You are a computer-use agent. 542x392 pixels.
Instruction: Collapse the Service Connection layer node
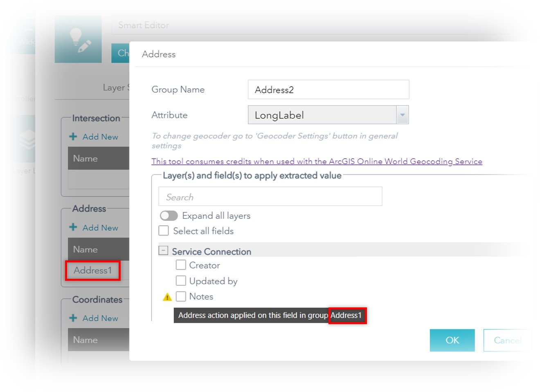[164, 250]
